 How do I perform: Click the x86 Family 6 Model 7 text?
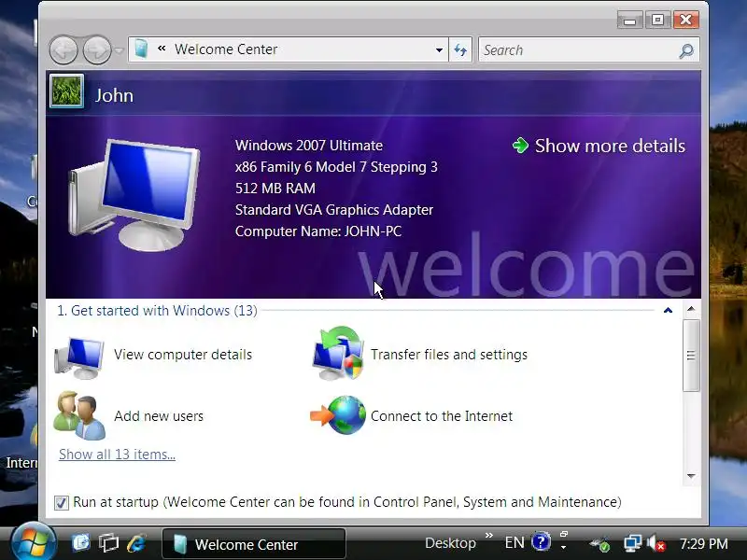[336, 167]
